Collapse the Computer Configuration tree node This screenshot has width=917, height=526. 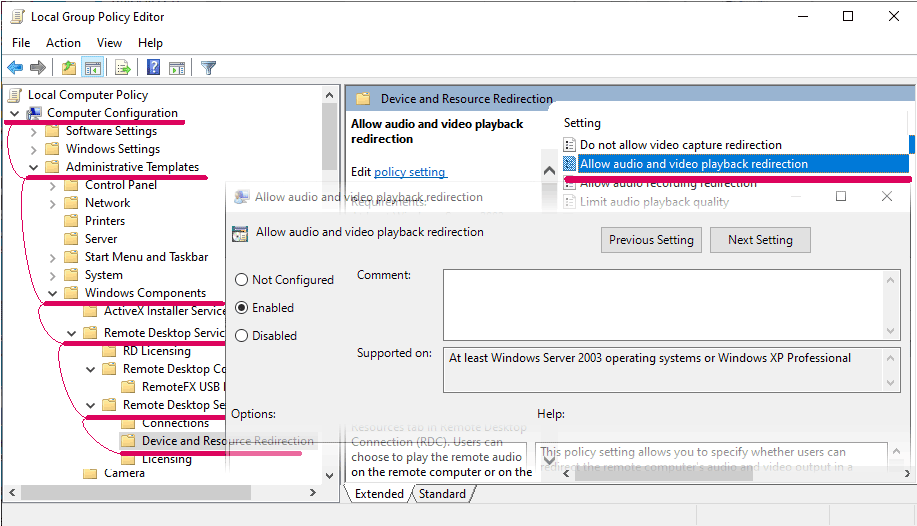coord(14,113)
